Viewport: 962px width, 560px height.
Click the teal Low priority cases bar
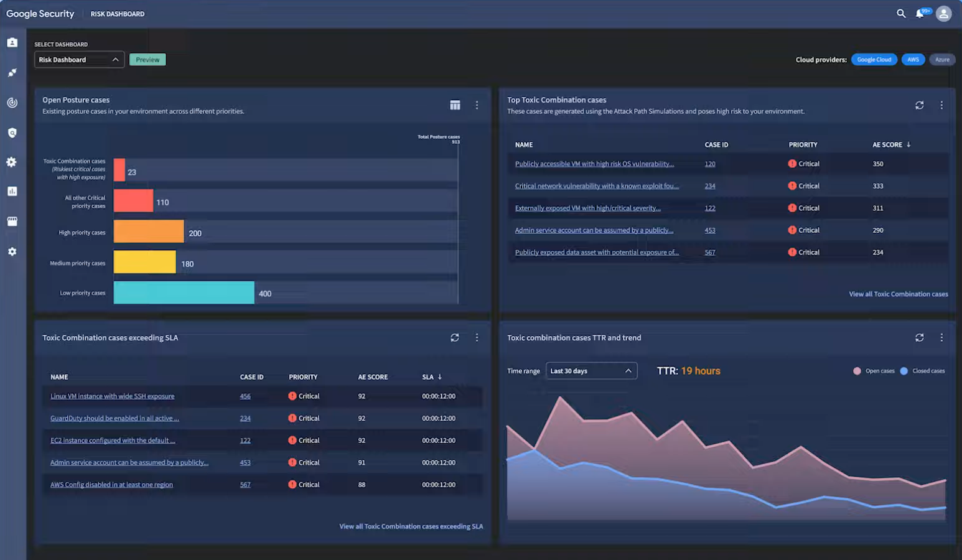(184, 292)
